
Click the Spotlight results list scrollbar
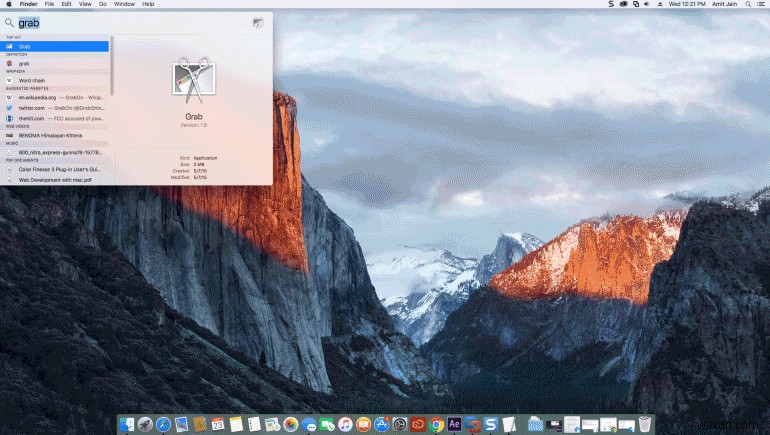(x=112, y=65)
